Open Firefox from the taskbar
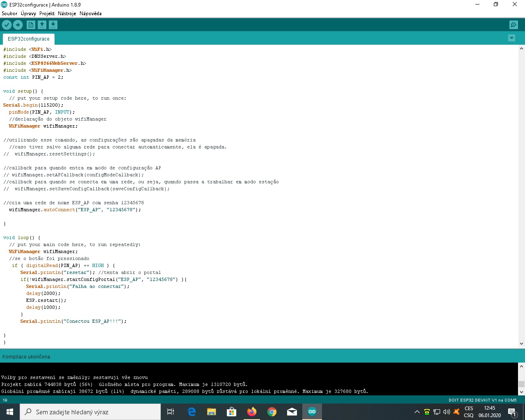Screen dimensions: 525x420 [252, 412]
